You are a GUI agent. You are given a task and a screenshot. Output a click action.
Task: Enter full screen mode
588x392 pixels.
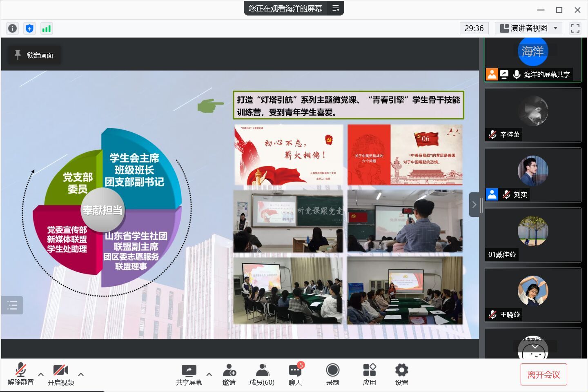tap(575, 28)
